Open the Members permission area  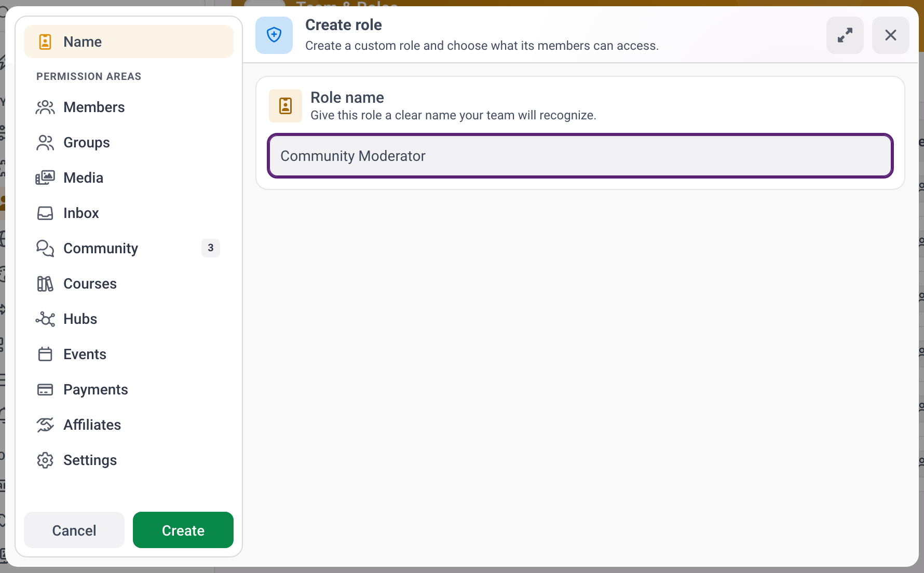coord(129,107)
